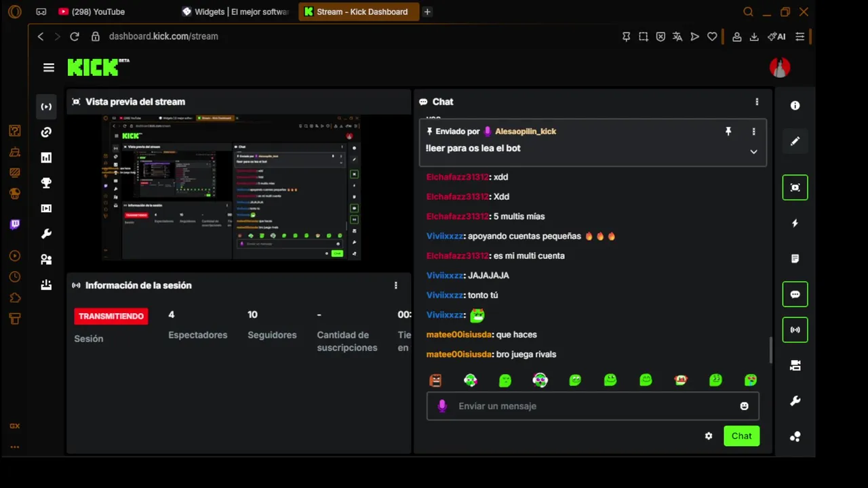Open the Twitch icon in Opera sidebar
Image resolution: width=868 pixels, height=488 pixels.
coord(14,224)
